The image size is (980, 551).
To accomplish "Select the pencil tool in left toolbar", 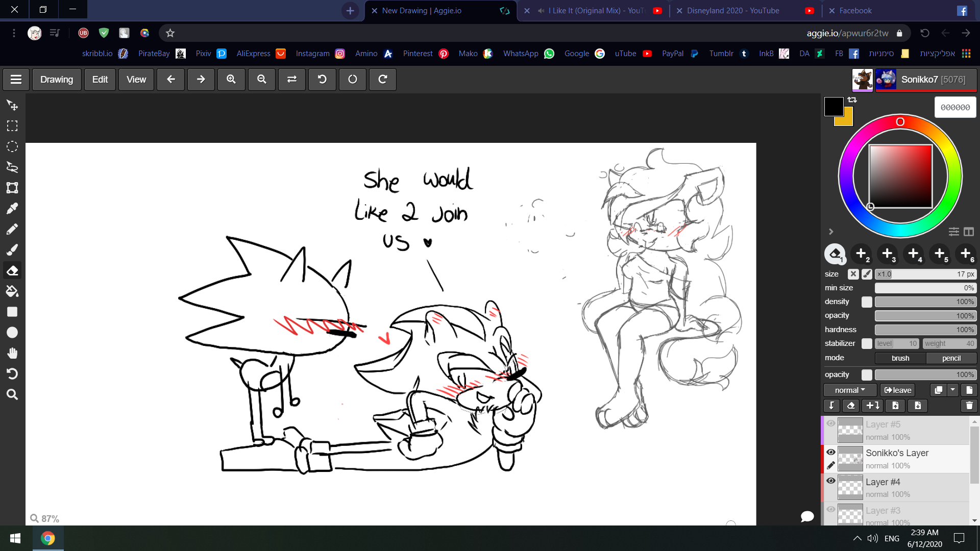I will [x=12, y=229].
